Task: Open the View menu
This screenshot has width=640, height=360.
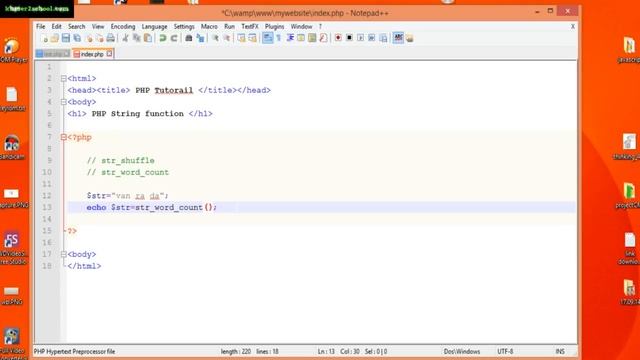Action: 98,27
